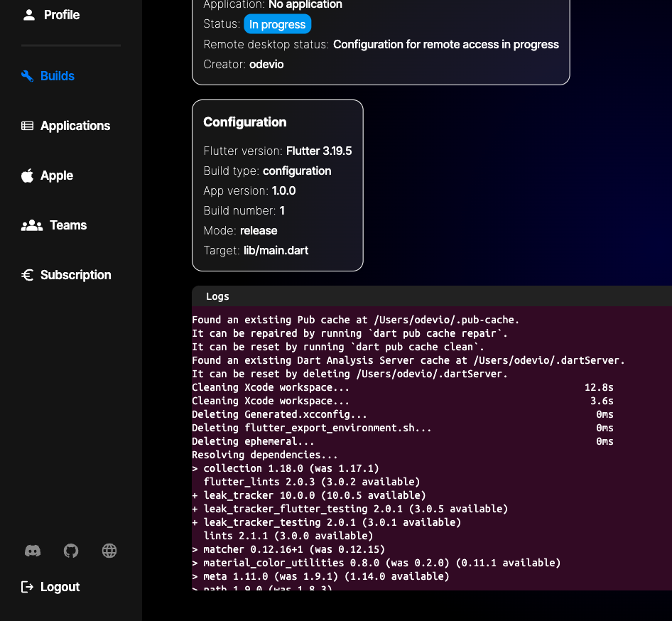Click the Resolving dependencies log line
The image size is (672, 621).
pos(265,455)
